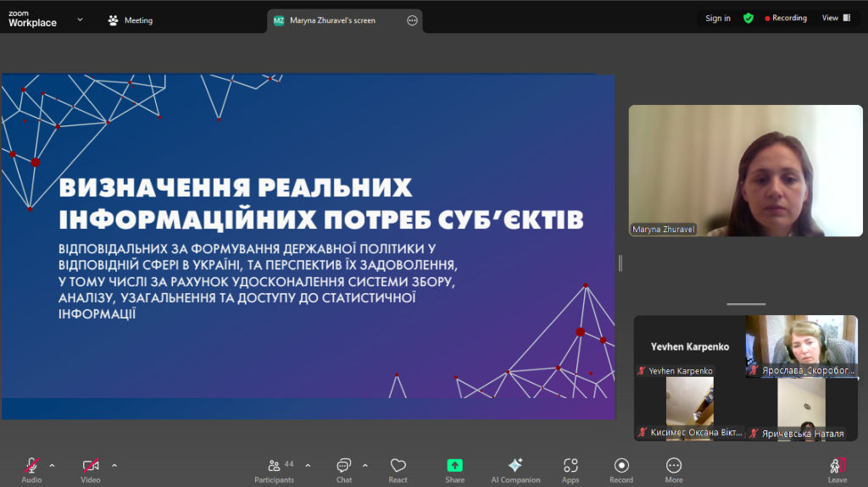Click muted mic icon on Ярослава_Скоробог
The image size is (868, 487).
pos(754,370)
